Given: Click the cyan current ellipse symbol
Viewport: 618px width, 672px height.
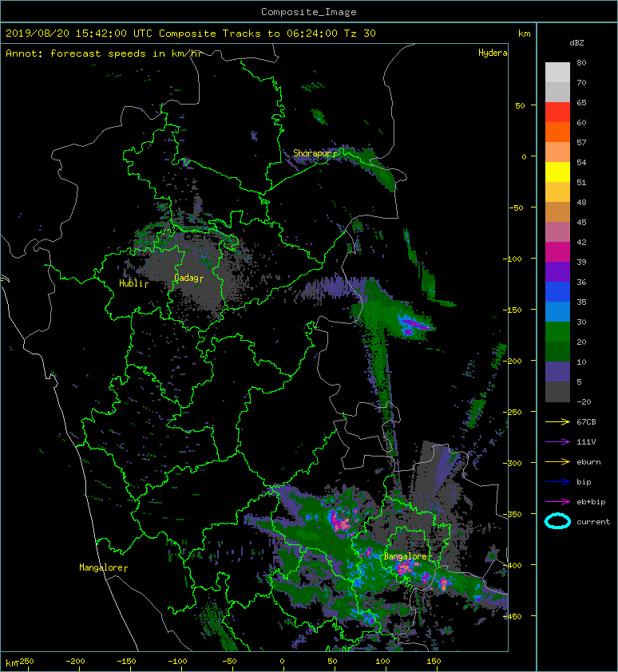Looking at the screenshot, I should point(557,521).
